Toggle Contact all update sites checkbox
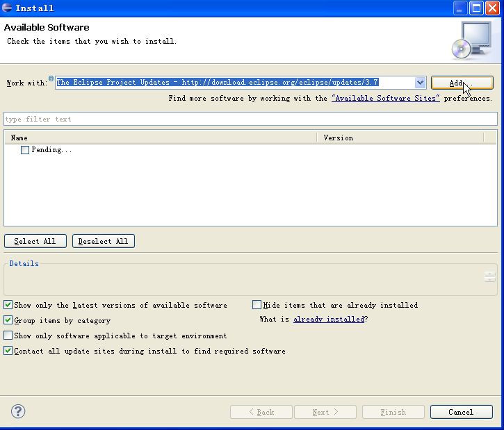This screenshot has height=430, width=504. (8, 351)
